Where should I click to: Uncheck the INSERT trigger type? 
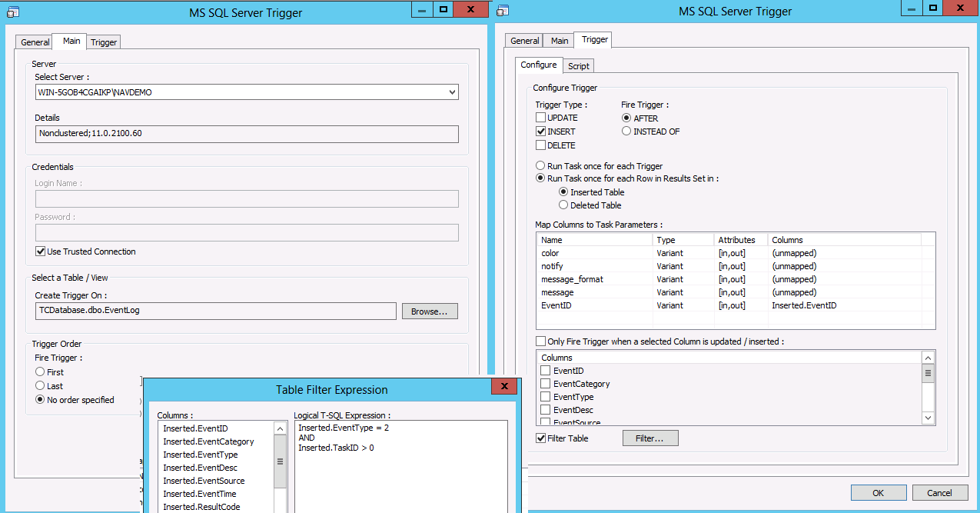[x=540, y=132]
